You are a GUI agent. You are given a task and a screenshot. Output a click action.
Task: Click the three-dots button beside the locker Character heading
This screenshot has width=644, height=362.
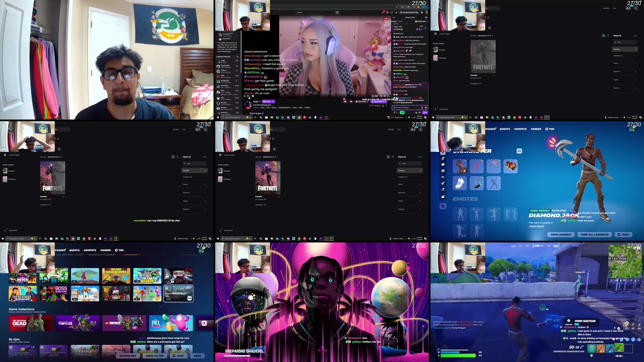(x=519, y=151)
